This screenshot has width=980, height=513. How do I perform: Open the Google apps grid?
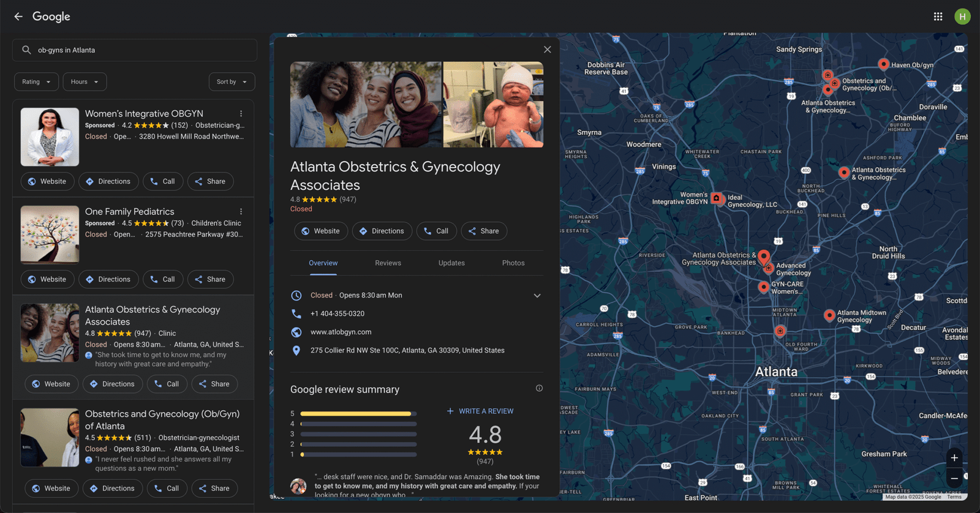pos(938,17)
